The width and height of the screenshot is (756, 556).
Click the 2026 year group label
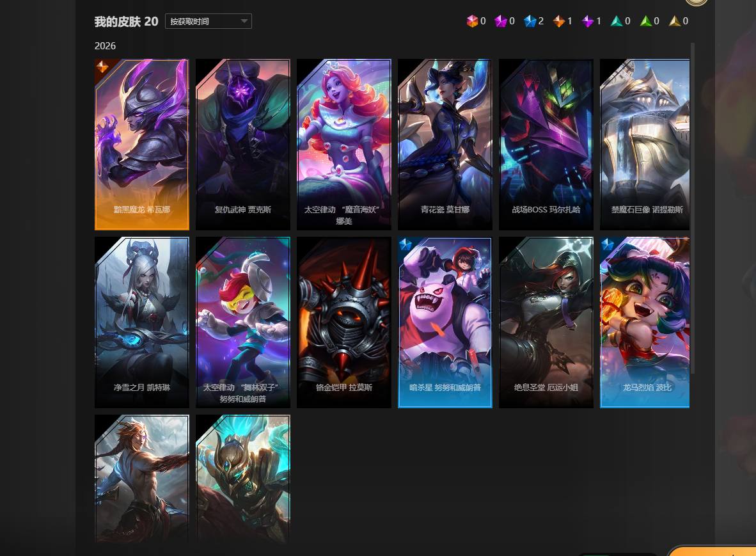pos(105,46)
